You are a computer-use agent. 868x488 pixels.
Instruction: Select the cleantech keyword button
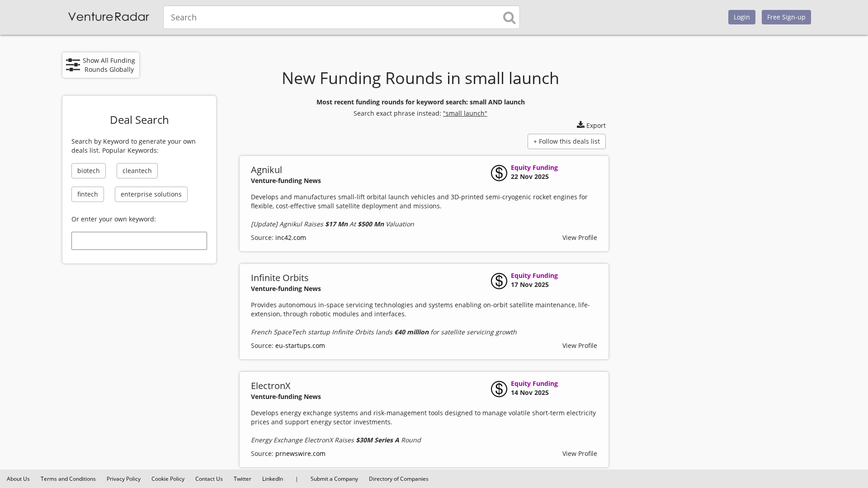click(x=137, y=171)
